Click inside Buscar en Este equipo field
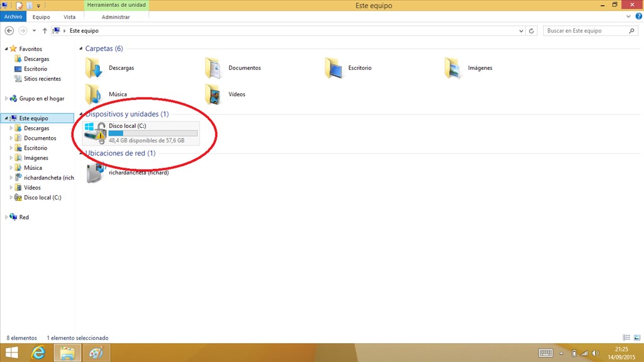Image resolution: width=644 pixels, height=362 pixels. [x=585, y=31]
